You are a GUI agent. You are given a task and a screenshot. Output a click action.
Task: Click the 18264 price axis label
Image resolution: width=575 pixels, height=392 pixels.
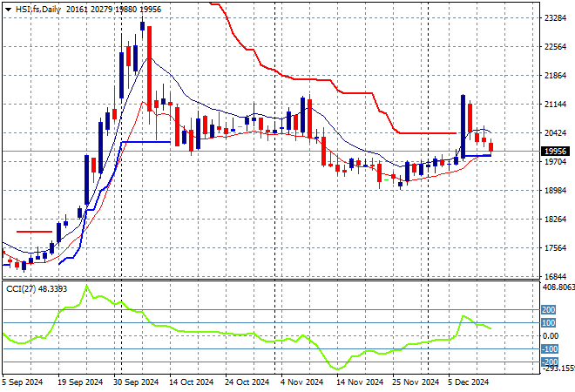click(x=554, y=220)
